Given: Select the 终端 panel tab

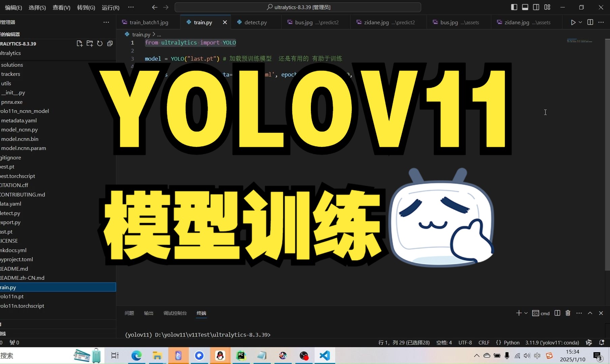Looking at the screenshot, I should 201,313.
